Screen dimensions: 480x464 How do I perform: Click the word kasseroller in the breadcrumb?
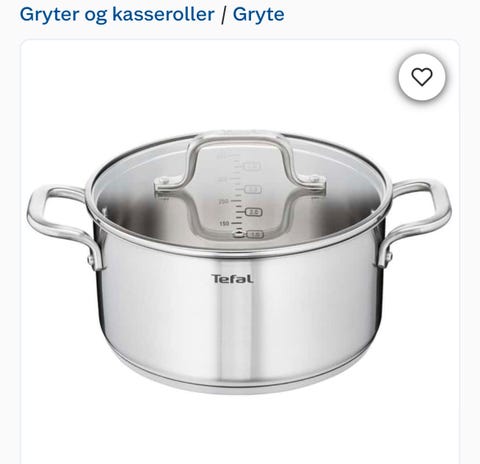tap(163, 14)
